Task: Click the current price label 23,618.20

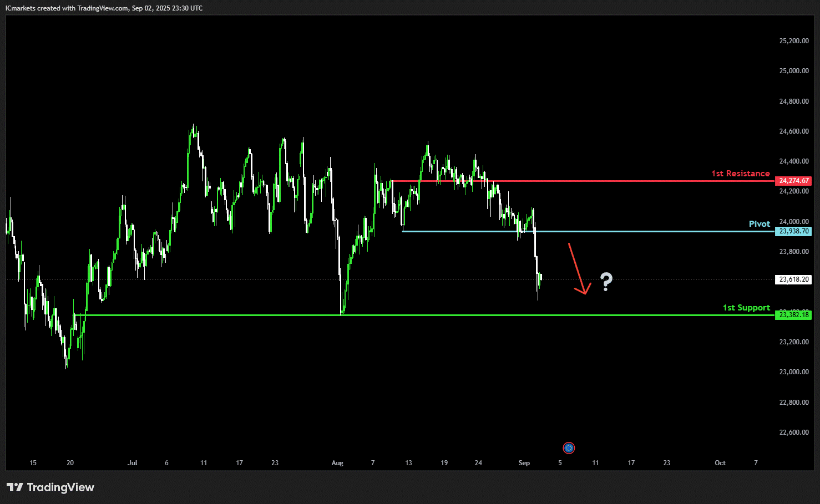Action: tap(793, 279)
